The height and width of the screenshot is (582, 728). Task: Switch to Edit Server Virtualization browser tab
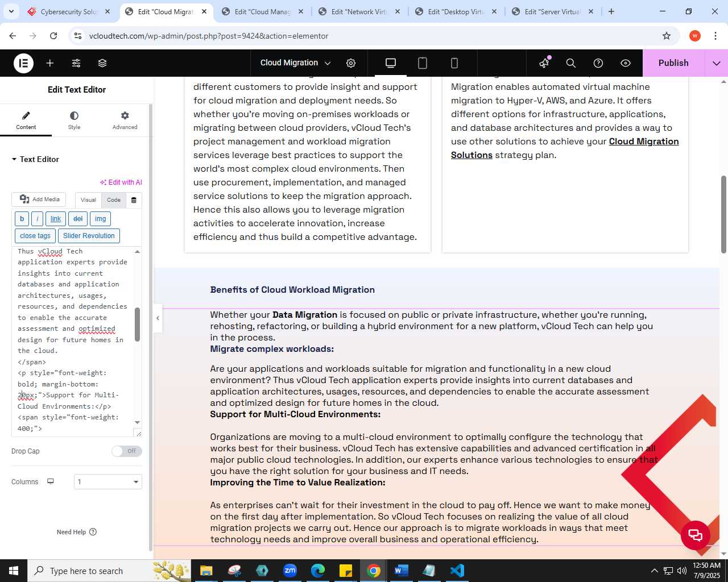(x=553, y=11)
